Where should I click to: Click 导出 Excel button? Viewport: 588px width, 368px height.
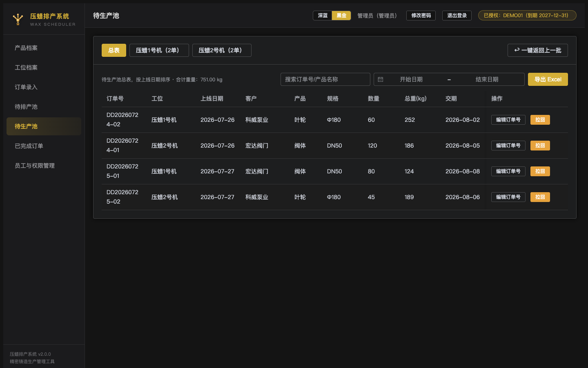tap(548, 79)
